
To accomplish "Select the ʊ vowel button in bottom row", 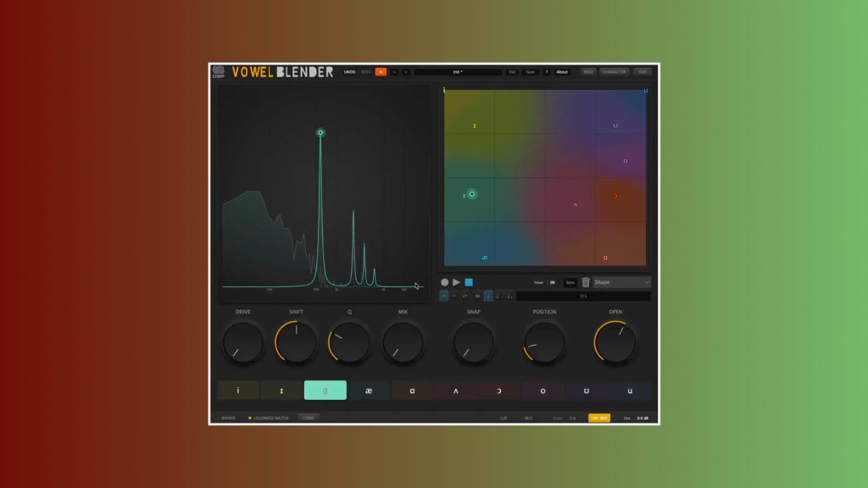I will click(587, 390).
